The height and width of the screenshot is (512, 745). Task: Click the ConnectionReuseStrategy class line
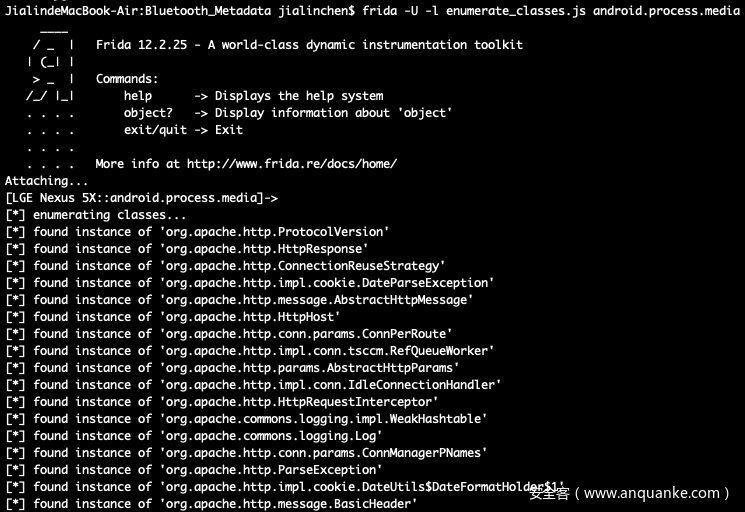pyautogui.click(x=227, y=266)
